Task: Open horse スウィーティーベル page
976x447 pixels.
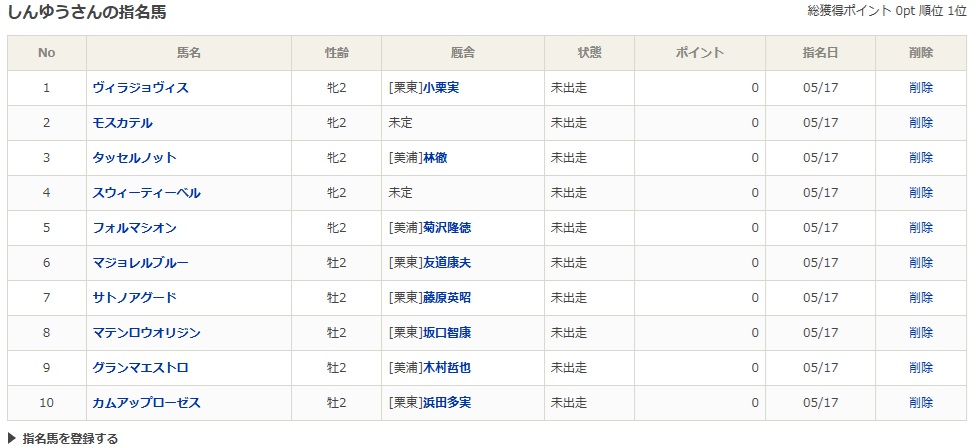Action: [146, 193]
